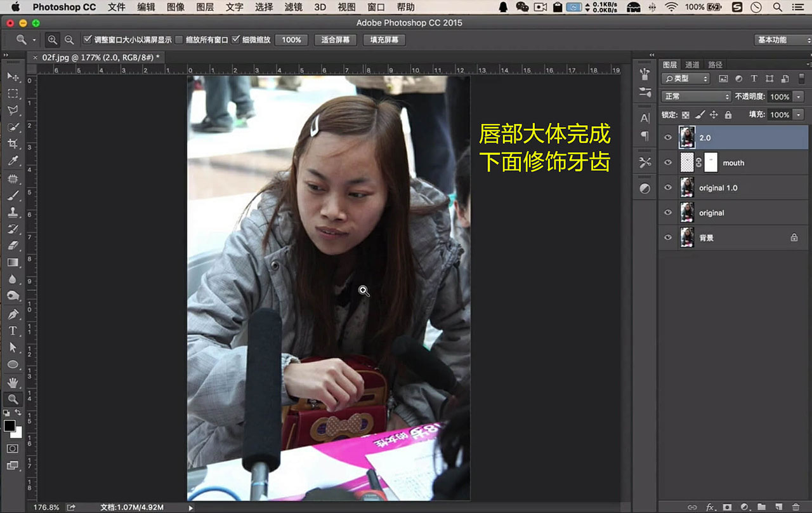This screenshot has width=812, height=513.
Task: Click the foreground color swatch
Action: pos(9,425)
